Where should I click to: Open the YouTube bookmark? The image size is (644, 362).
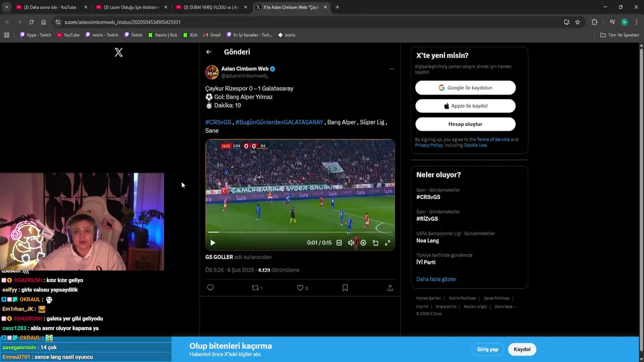68,35
